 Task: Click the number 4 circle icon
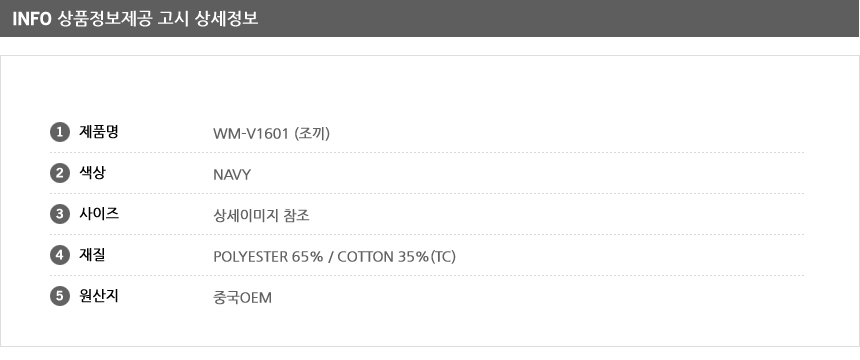(60, 255)
